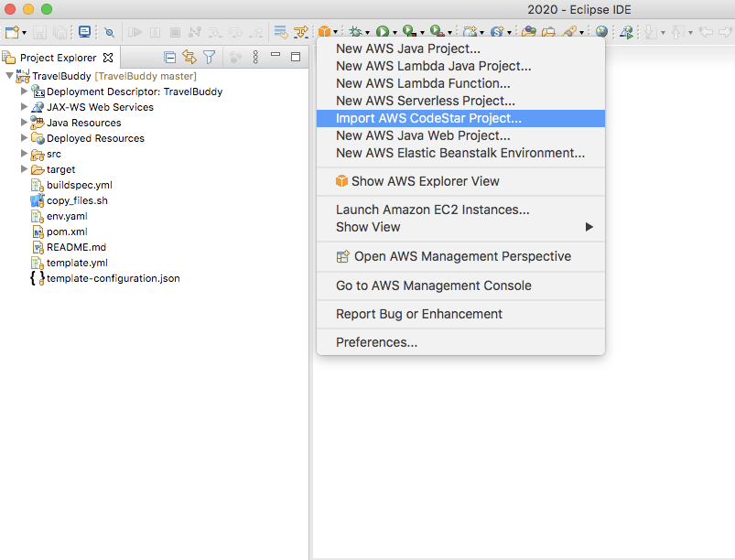Click the Project Explorer filter funnel icon
Image resolution: width=735 pixels, height=560 pixels.
(210, 57)
